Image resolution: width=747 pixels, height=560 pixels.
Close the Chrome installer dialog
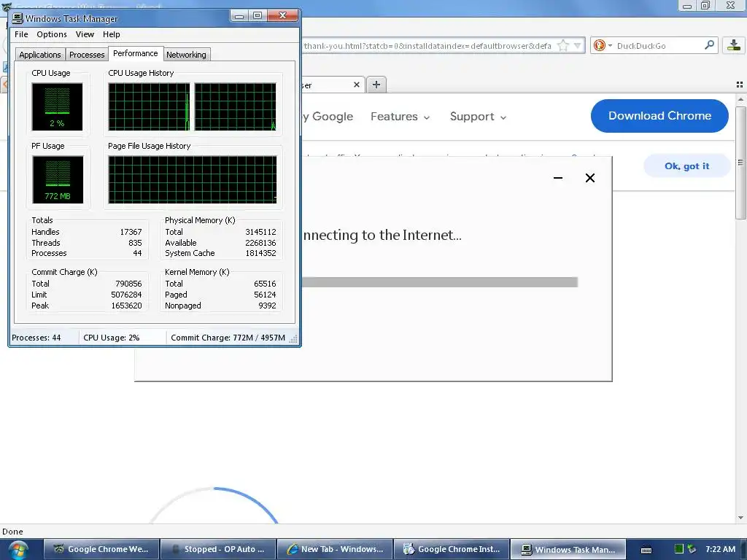[589, 178]
